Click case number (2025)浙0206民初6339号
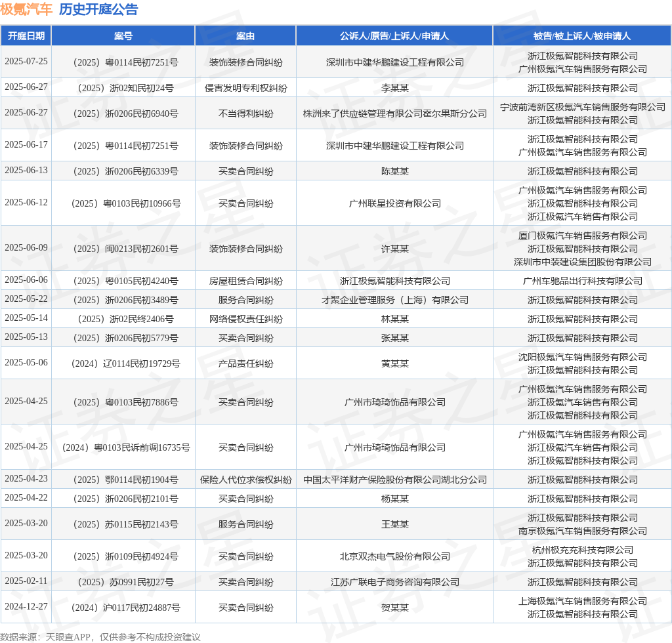Viewport: 672px width, 643px height. click(125, 171)
